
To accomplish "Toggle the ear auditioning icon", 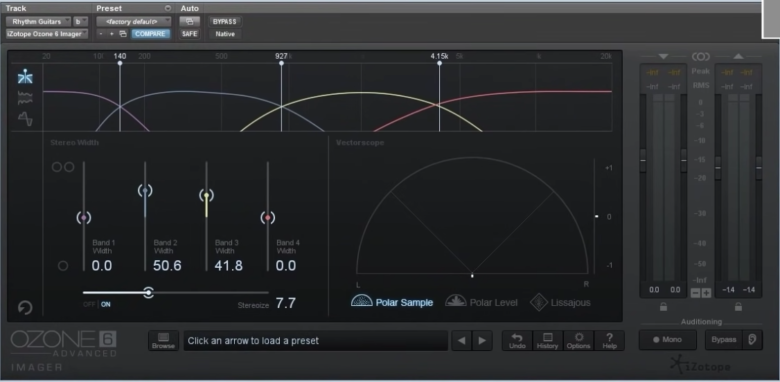I will tap(752, 340).
